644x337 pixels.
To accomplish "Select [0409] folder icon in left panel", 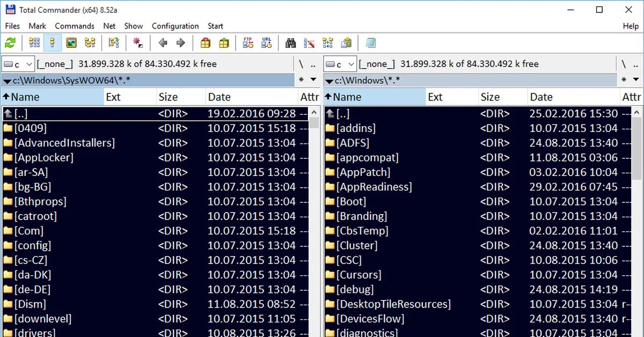I will click(x=8, y=128).
